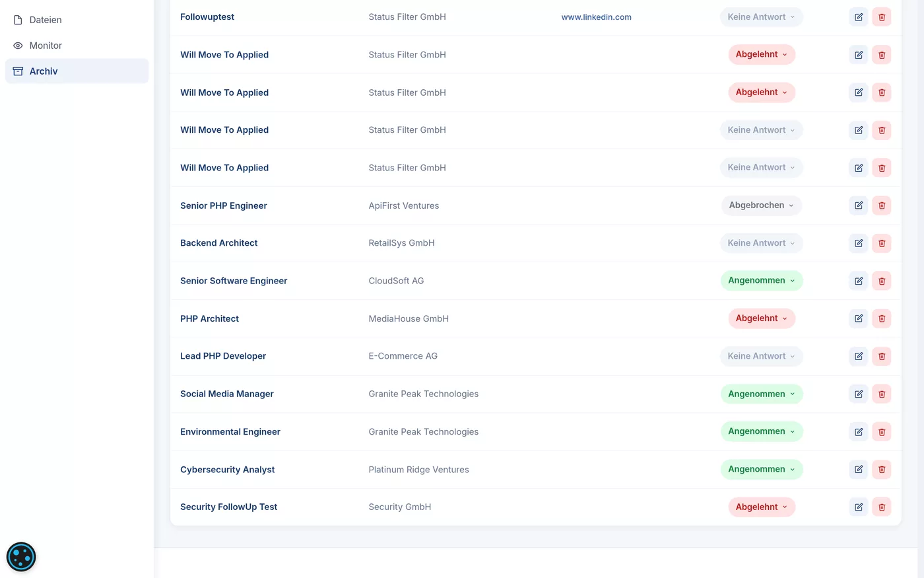Click the ApiFirst Ventures company name

(404, 205)
